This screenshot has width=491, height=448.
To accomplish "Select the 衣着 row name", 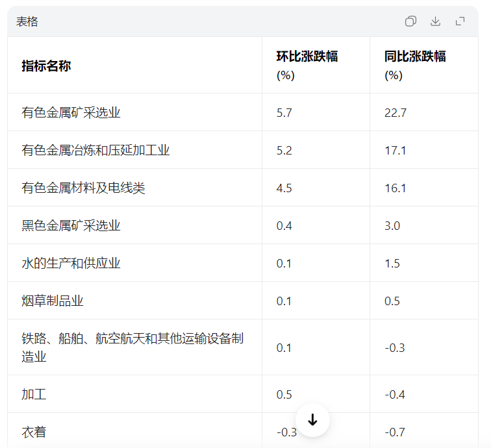I will point(34,432).
